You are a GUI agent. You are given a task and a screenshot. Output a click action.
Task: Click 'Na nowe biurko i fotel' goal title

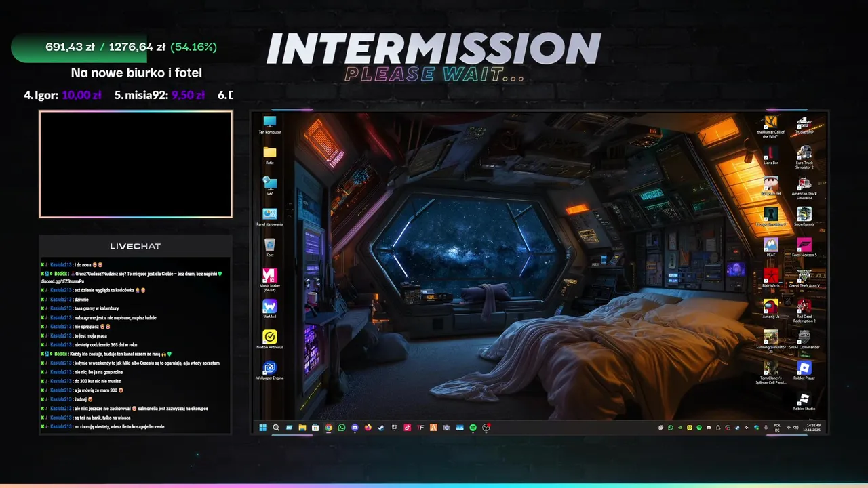pos(136,73)
